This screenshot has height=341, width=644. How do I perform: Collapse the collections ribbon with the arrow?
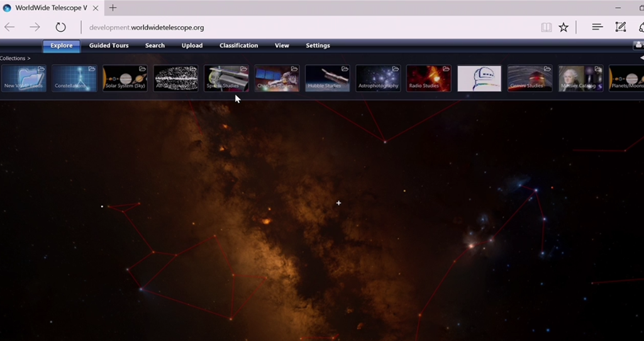click(641, 58)
